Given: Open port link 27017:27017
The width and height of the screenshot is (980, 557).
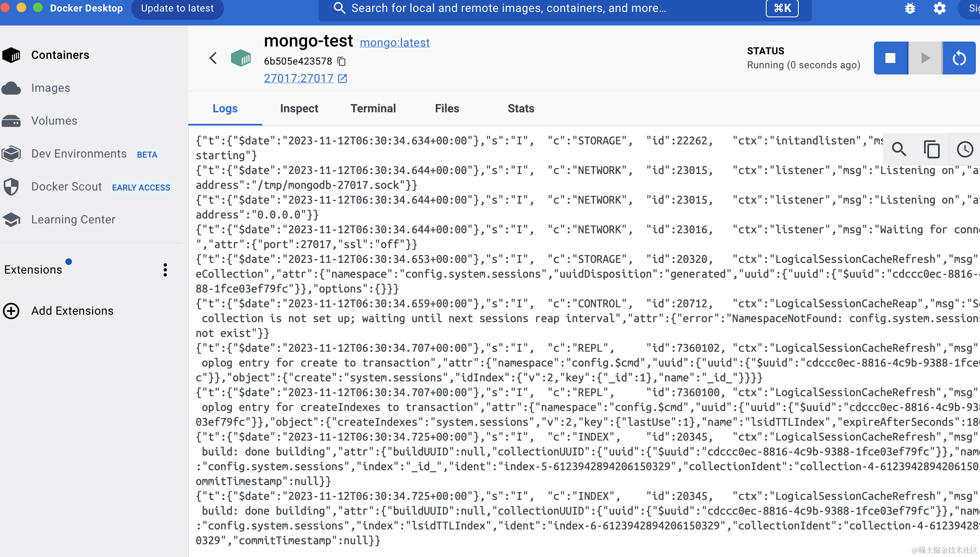Looking at the screenshot, I should tap(299, 78).
